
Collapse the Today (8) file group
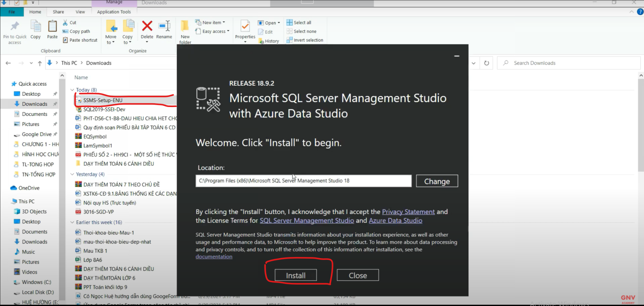pos(72,89)
